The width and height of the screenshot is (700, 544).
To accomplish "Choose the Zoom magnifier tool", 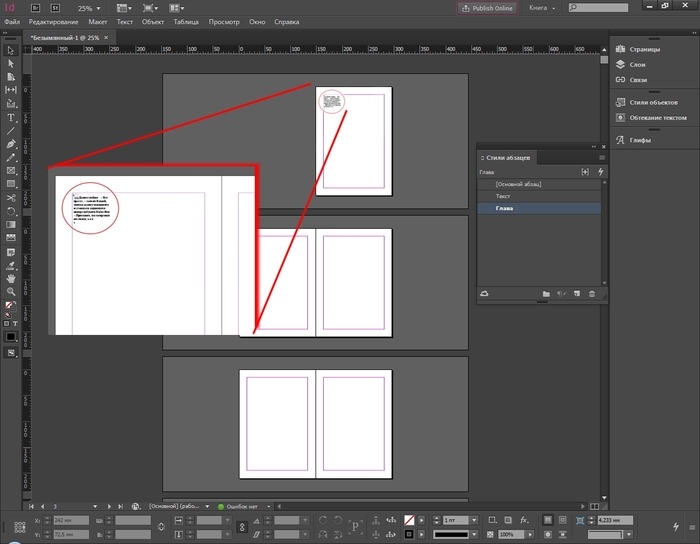I will click(x=11, y=291).
